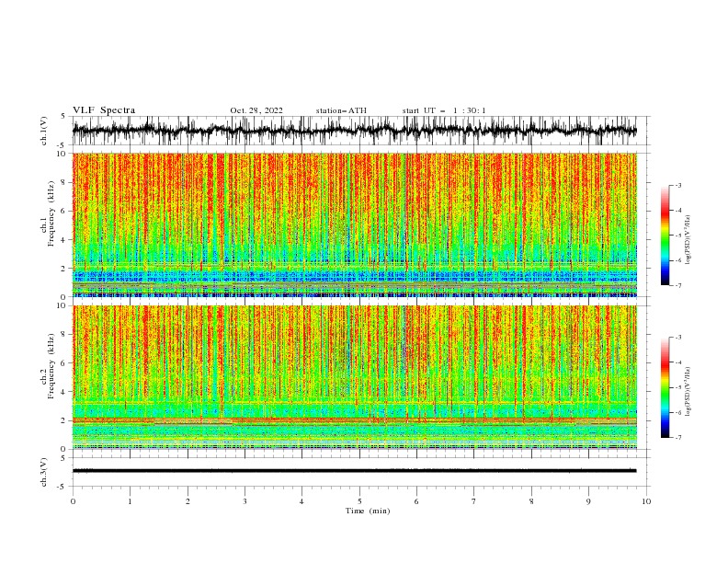Click time axis tick label "3"
Viewport: 728px width, 563px height.
click(x=245, y=501)
